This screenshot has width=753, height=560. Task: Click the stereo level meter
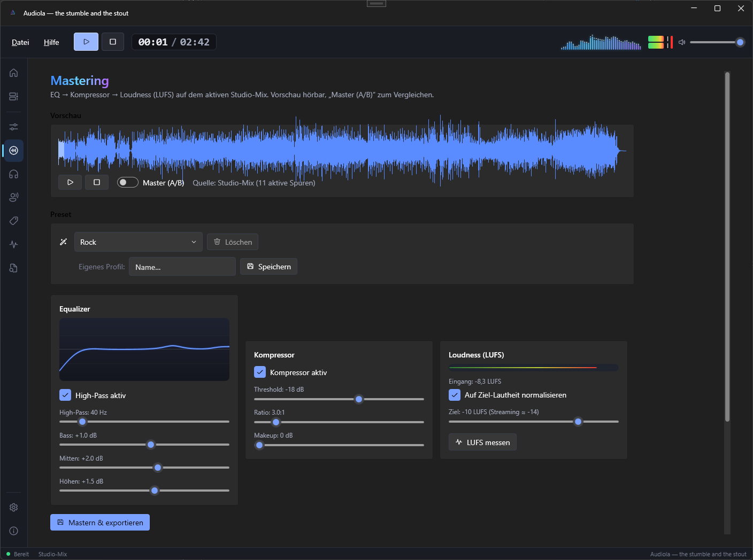(x=660, y=42)
